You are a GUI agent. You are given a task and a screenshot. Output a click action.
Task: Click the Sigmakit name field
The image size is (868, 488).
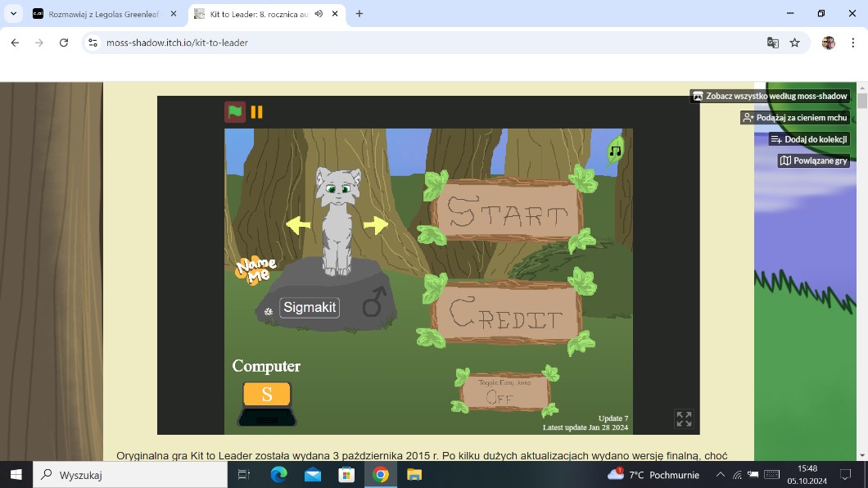310,308
